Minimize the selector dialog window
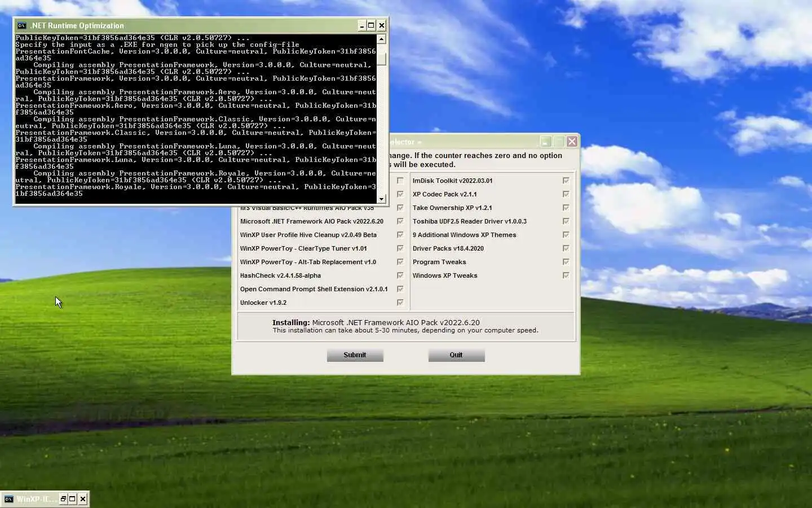This screenshot has height=508, width=812. (546, 142)
